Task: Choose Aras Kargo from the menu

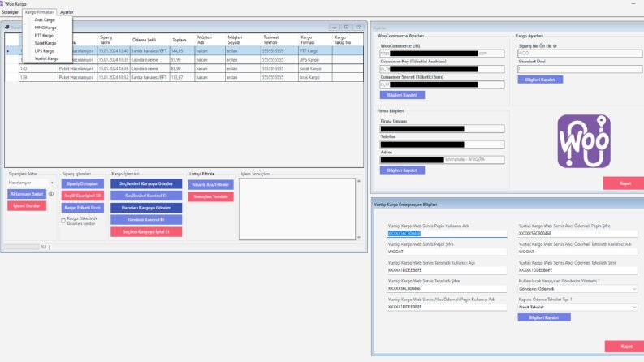Action: pyautogui.click(x=45, y=19)
